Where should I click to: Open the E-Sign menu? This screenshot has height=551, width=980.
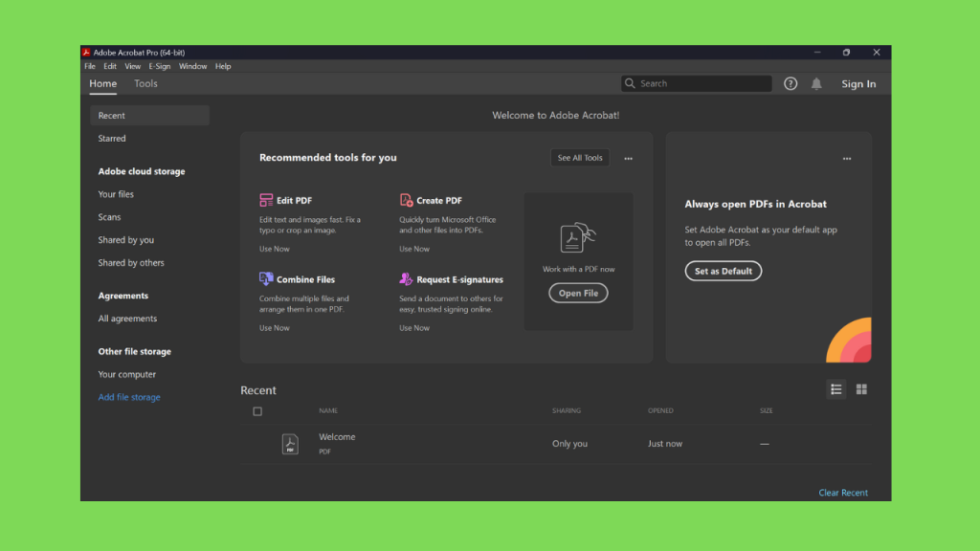point(160,66)
